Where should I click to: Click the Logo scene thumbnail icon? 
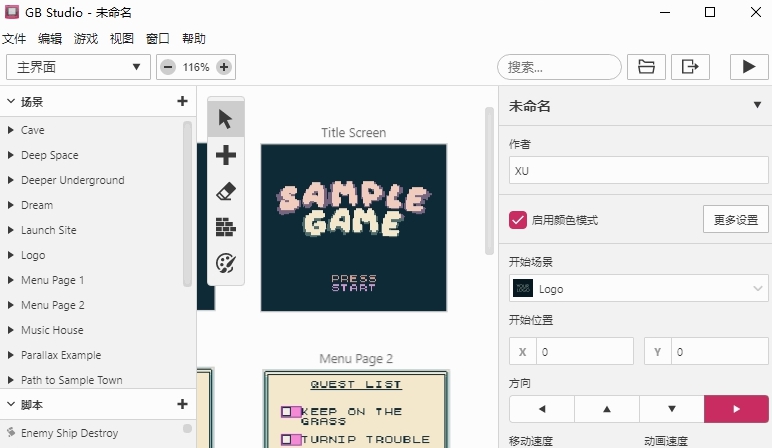(x=523, y=288)
